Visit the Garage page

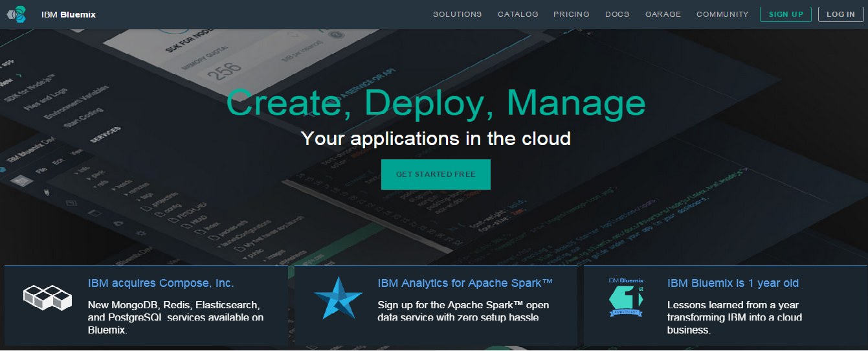tap(663, 14)
